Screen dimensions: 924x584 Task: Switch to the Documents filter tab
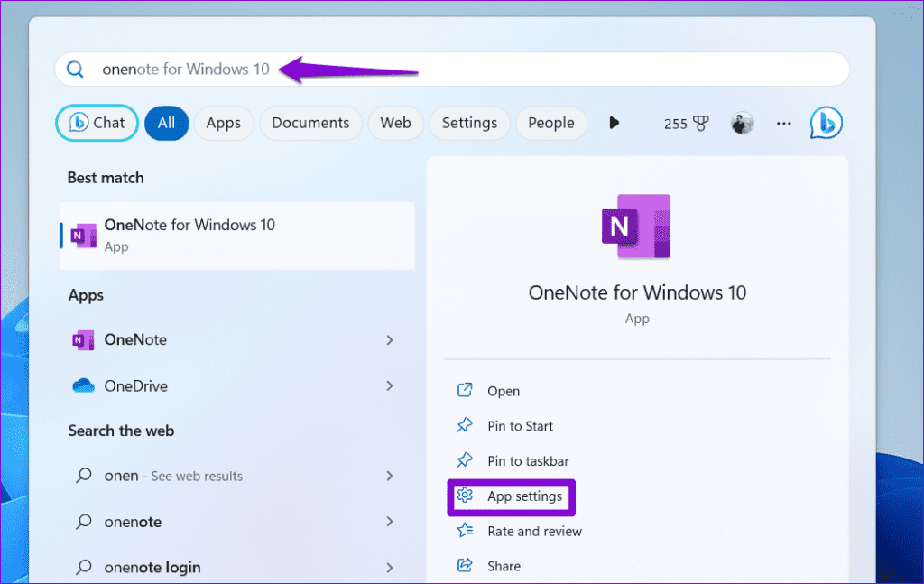click(x=310, y=123)
